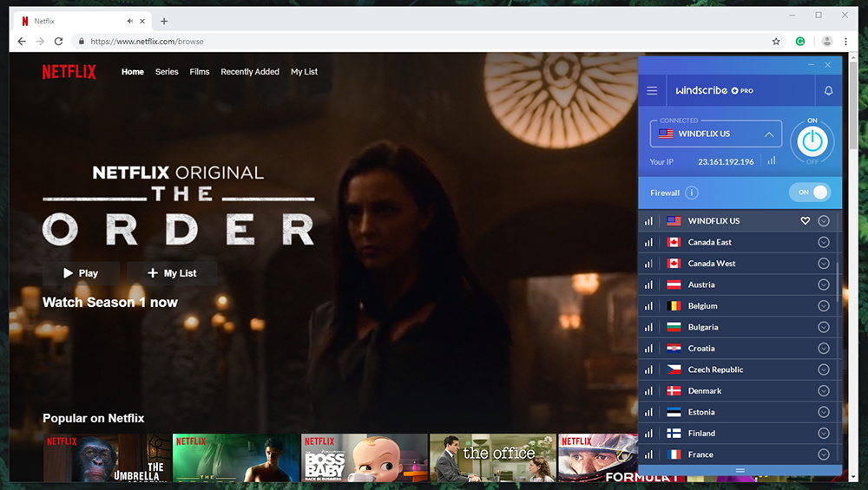The width and height of the screenshot is (868, 490).
Task: Open the Series menu item
Action: (167, 72)
